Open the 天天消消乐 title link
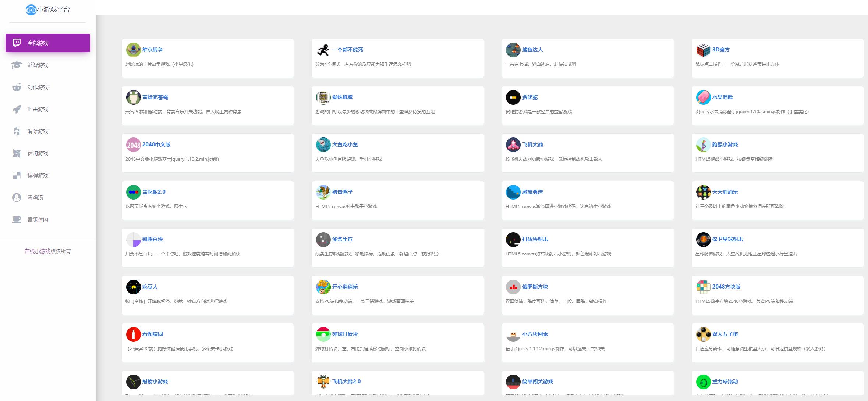Screen dimensions: 868x401 [x=724, y=192]
